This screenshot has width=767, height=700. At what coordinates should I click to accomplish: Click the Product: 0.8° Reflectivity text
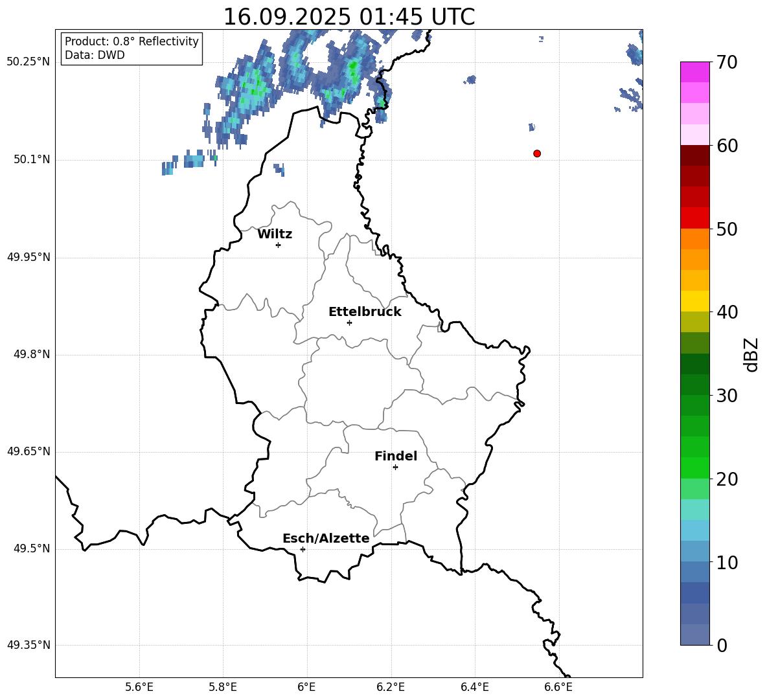pyautogui.click(x=132, y=41)
